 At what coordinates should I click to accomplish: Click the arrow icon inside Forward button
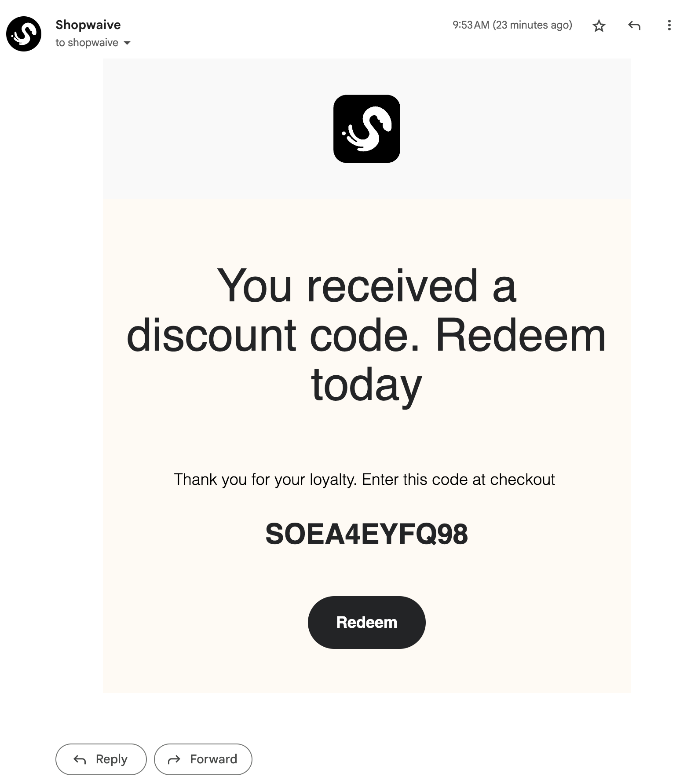174,759
